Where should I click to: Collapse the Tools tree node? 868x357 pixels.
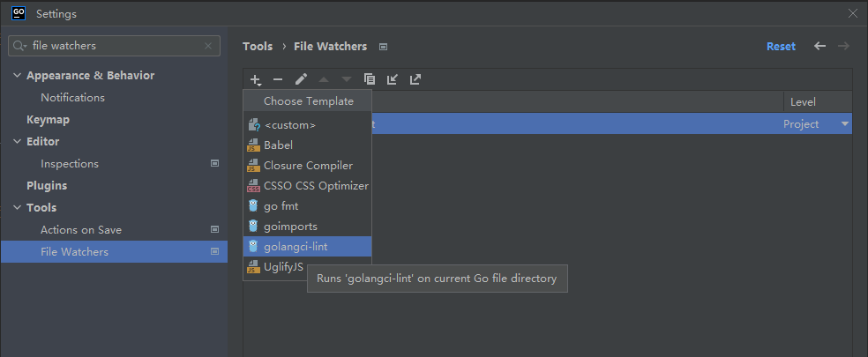[17, 208]
